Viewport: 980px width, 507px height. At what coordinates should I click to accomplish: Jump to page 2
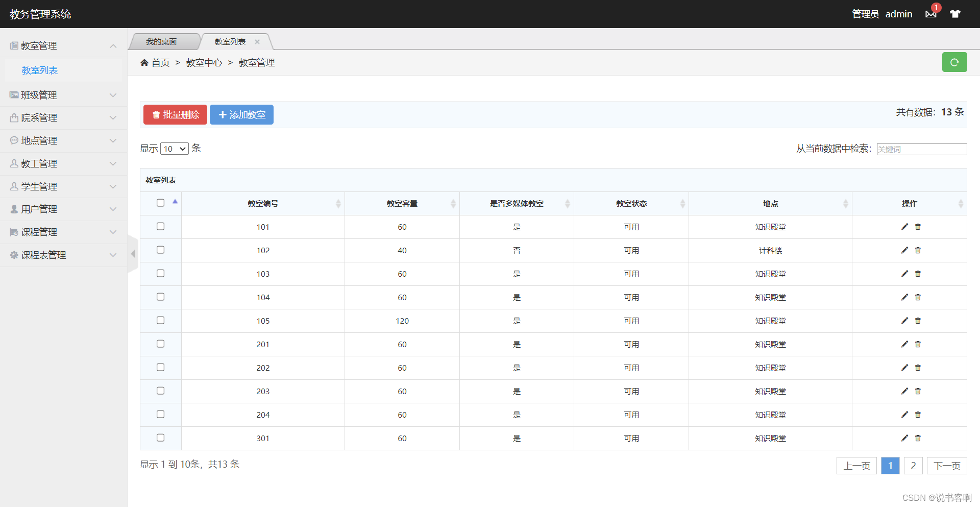[913, 466]
